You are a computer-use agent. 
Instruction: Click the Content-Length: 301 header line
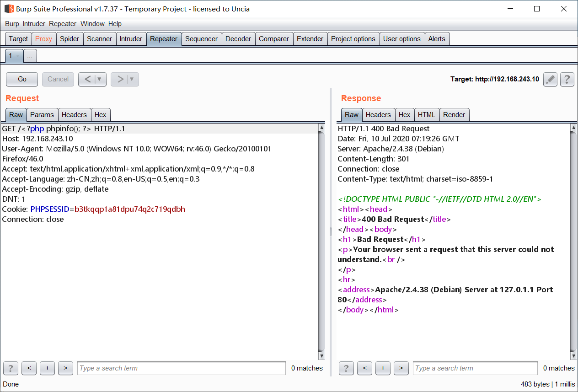[374, 159]
